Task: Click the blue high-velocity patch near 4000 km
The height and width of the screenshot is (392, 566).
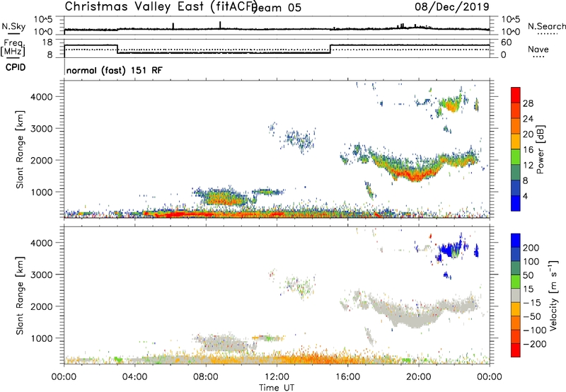Action: [451, 249]
